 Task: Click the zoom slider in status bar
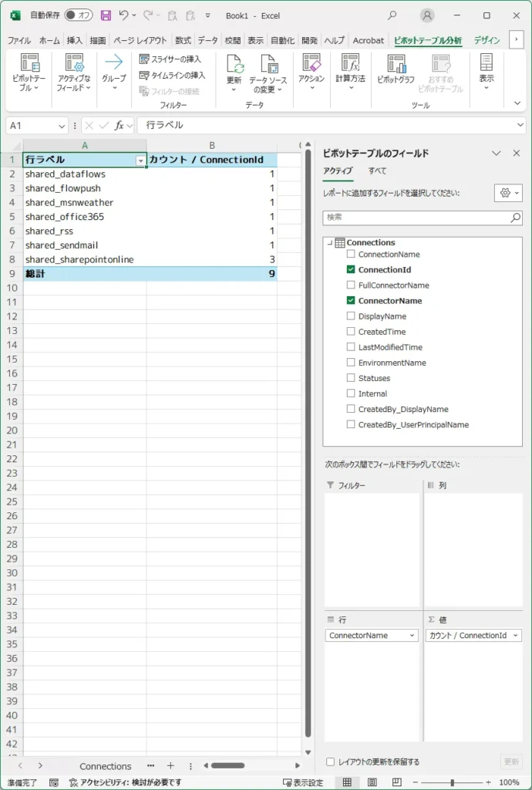pos(452,782)
